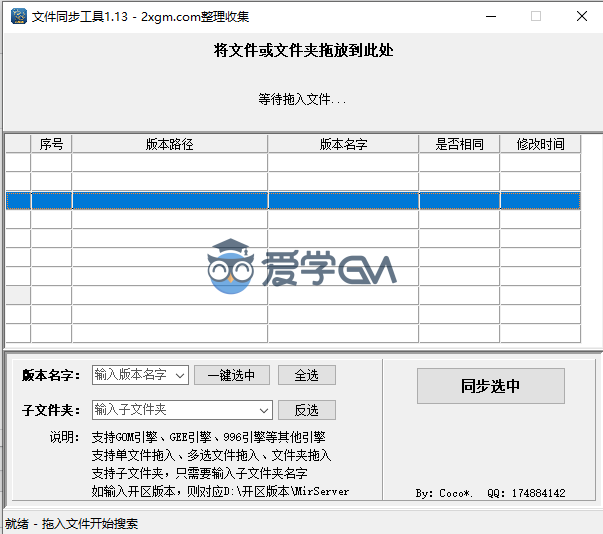
Task: Sort by 版本路径 column header
Action: click(x=169, y=144)
